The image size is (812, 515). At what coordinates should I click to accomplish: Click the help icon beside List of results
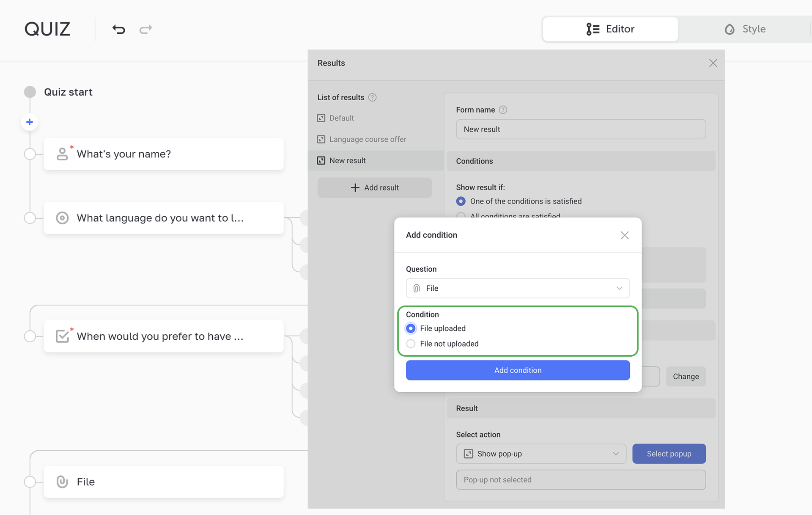[x=372, y=97]
